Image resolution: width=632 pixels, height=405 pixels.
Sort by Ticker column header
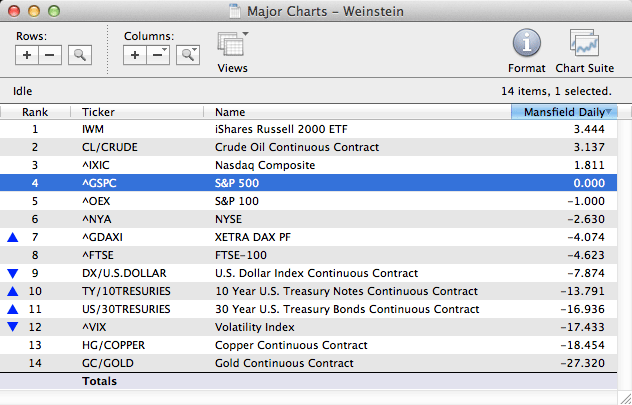(x=140, y=112)
